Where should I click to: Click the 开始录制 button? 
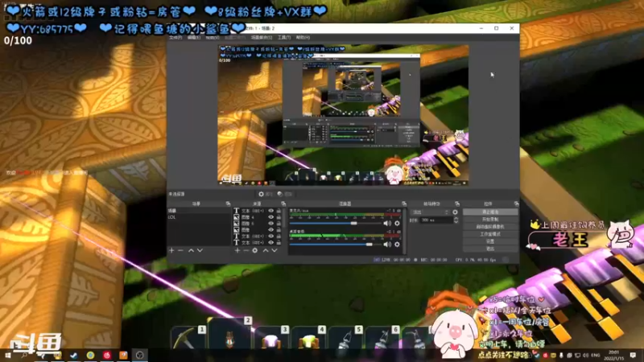(x=490, y=220)
